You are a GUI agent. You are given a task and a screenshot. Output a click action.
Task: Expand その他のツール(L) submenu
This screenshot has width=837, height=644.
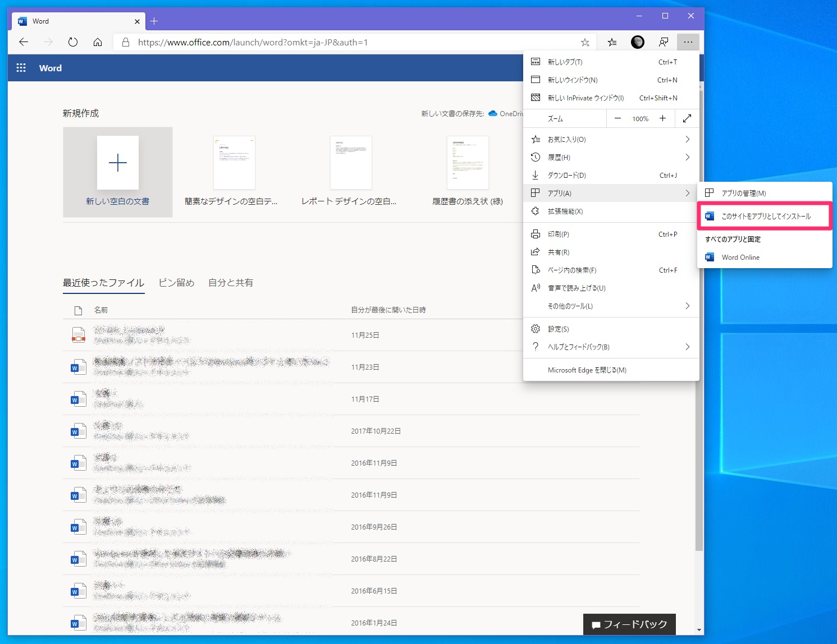pos(611,306)
